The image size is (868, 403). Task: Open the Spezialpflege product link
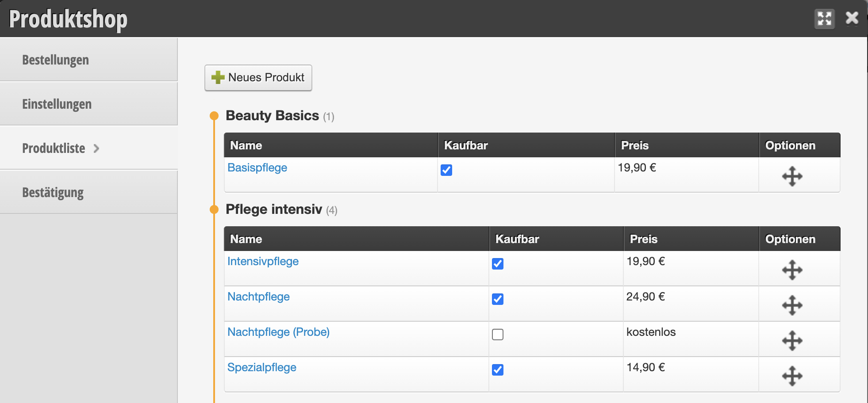pos(262,367)
